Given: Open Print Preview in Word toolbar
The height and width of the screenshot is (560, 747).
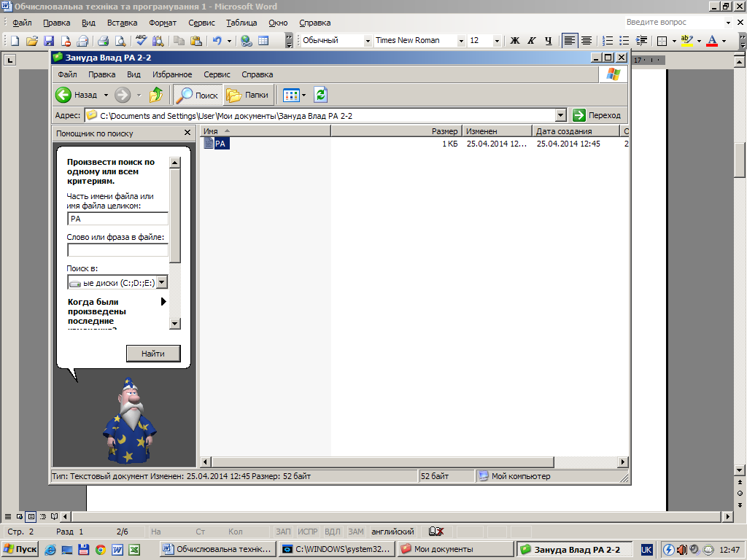Looking at the screenshot, I should [x=120, y=41].
